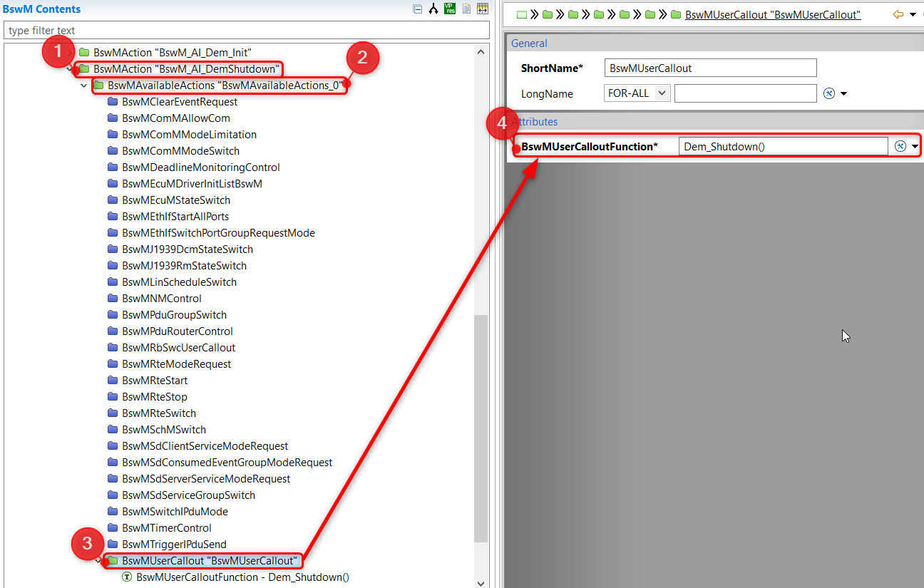This screenshot has height=588, width=924.
Task: Open the dropdown arrow beside the LongName icon
Action: point(843,94)
